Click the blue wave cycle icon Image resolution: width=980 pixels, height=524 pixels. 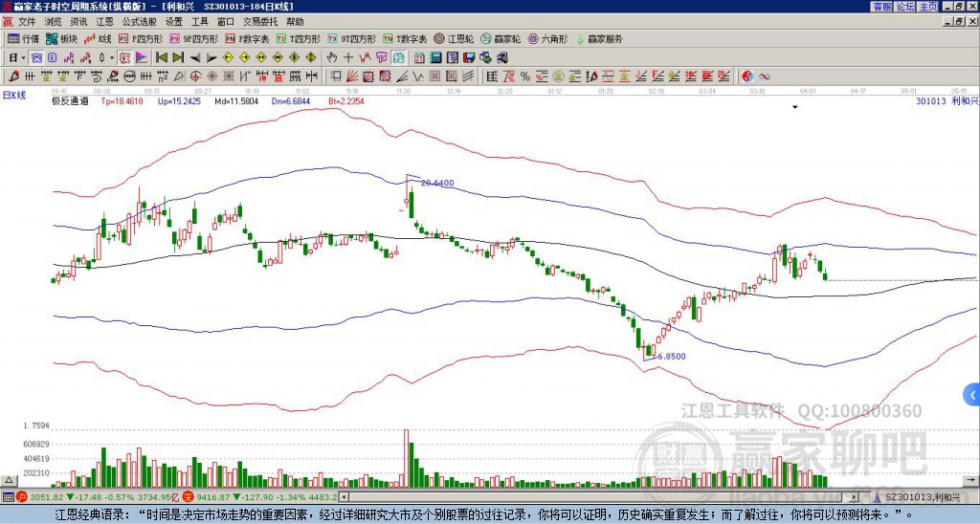tap(765, 76)
